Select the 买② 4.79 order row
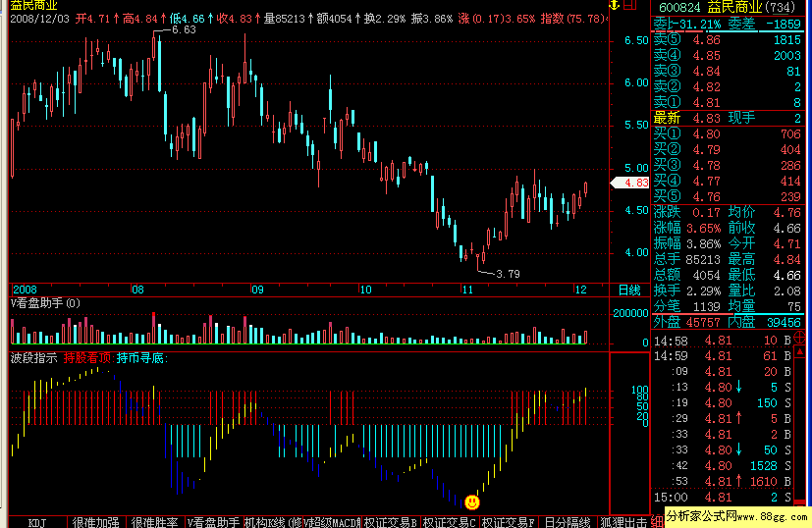Image resolution: width=812 pixels, height=528 pixels. 728,149
